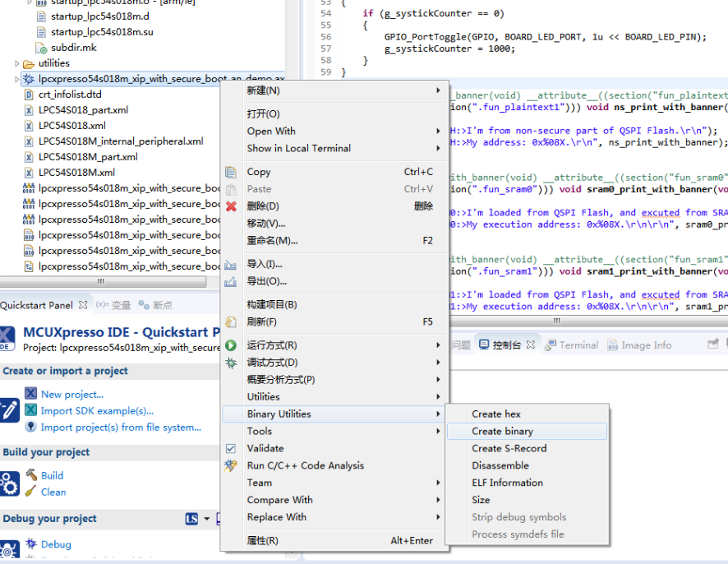Click the New project... link
The width and height of the screenshot is (728, 564).
[72, 394]
